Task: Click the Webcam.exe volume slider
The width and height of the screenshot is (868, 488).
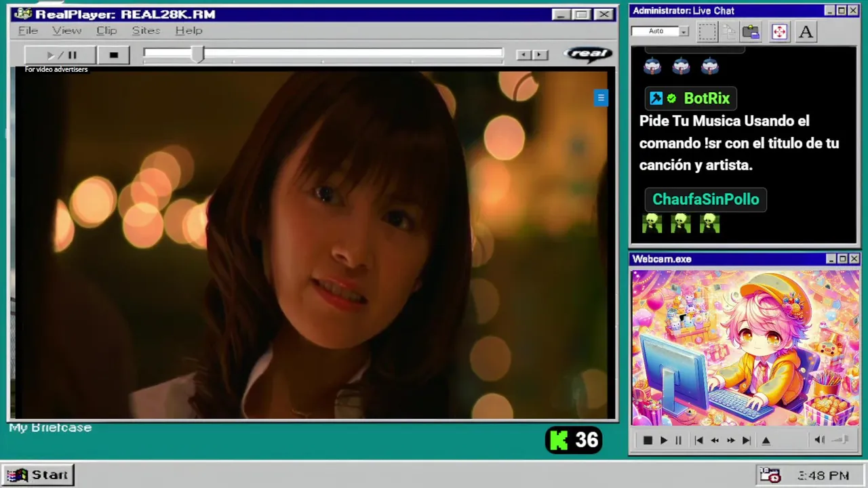Action: click(841, 440)
